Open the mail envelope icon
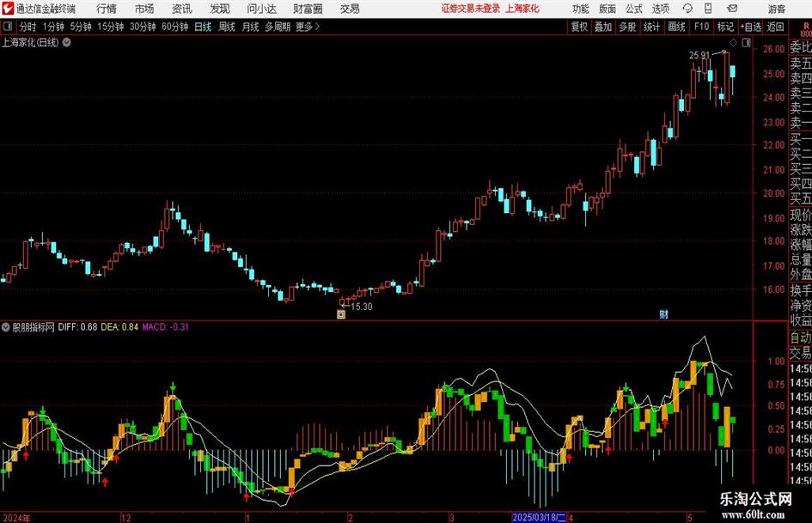Image resolution: width=812 pixels, height=523 pixels. point(732,9)
